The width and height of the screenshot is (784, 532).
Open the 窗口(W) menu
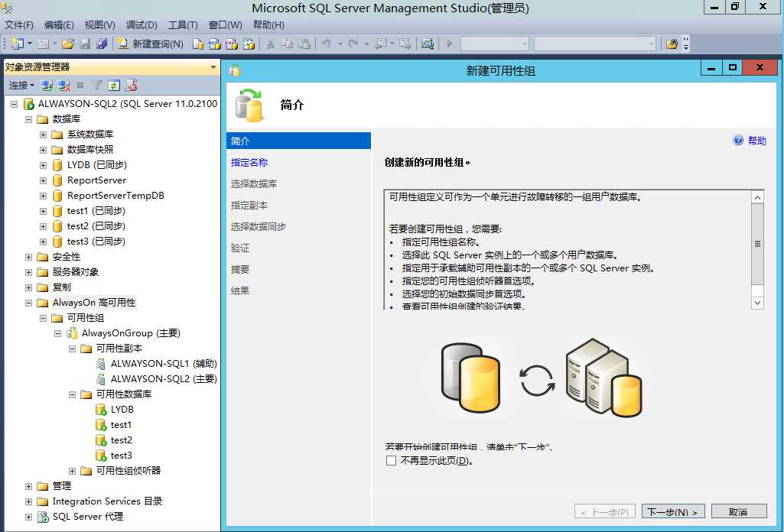point(225,25)
